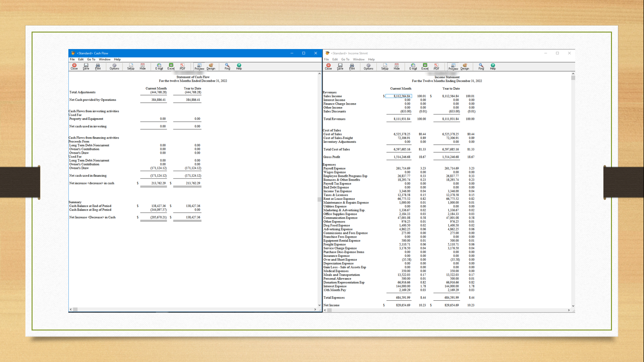The image size is (644, 362).
Task: Toggle Preview in the Cash Flow toolbar
Action: (x=199, y=66)
